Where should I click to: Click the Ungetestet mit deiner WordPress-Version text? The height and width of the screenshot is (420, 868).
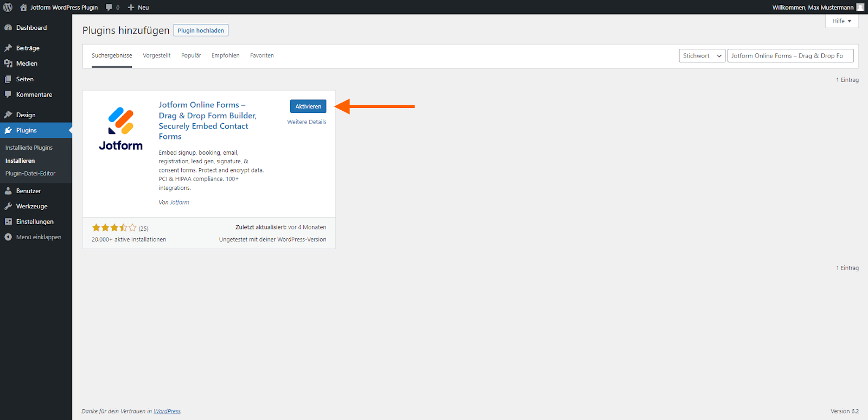click(x=273, y=239)
